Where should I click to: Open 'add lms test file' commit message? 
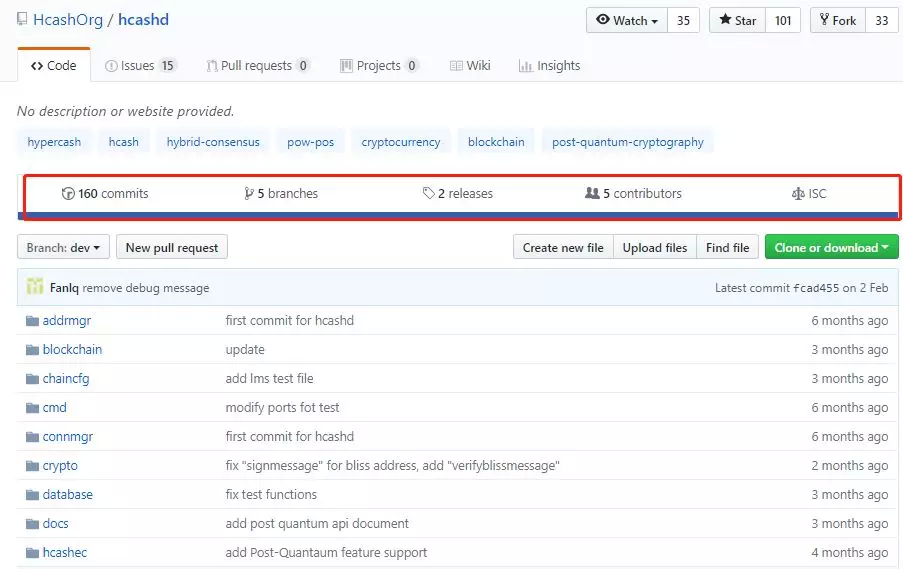click(x=270, y=378)
